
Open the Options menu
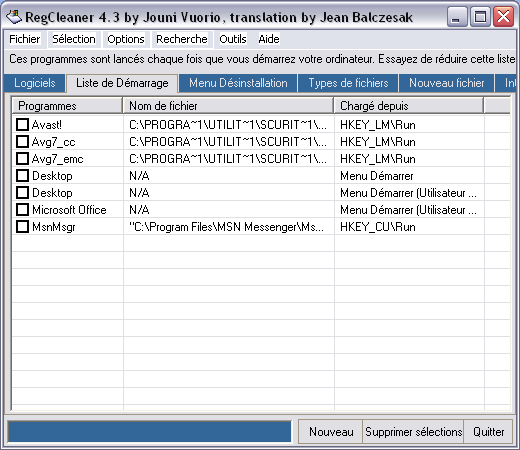[x=126, y=39]
